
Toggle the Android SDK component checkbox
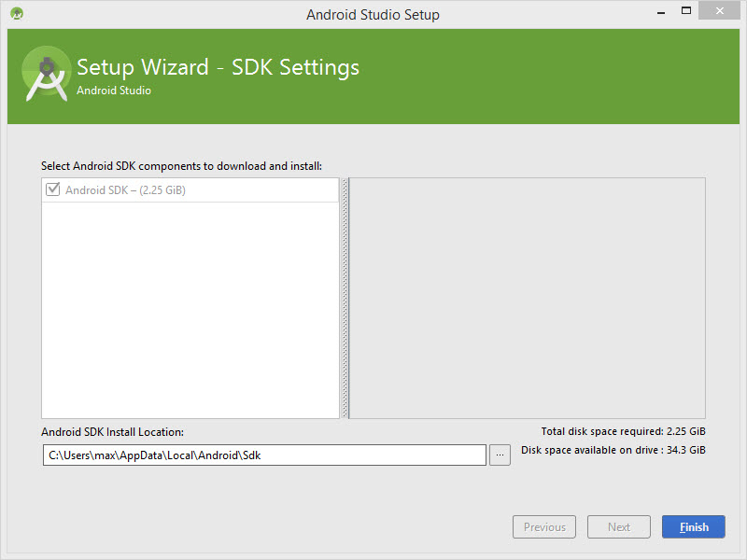pyautogui.click(x=52, y=189)
